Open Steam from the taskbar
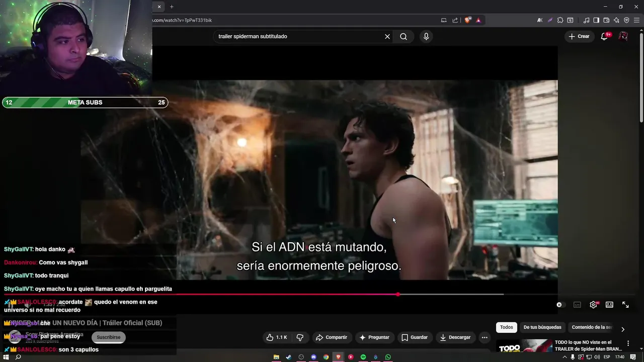Screen dimensions: 644x362 point(288,357)
